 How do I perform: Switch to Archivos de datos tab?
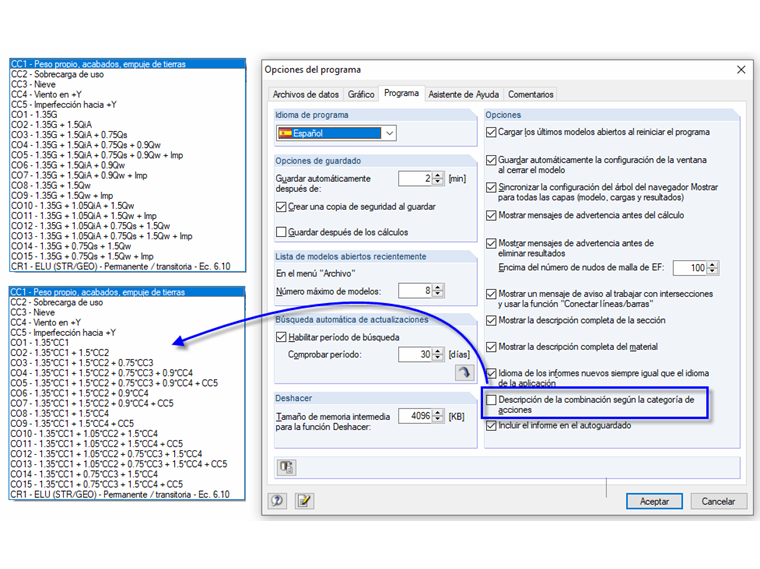point(305,95)
